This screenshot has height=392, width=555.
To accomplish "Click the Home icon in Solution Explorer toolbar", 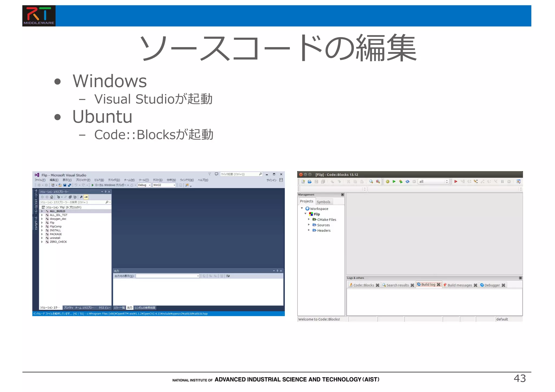I will [x=52, y=197].
